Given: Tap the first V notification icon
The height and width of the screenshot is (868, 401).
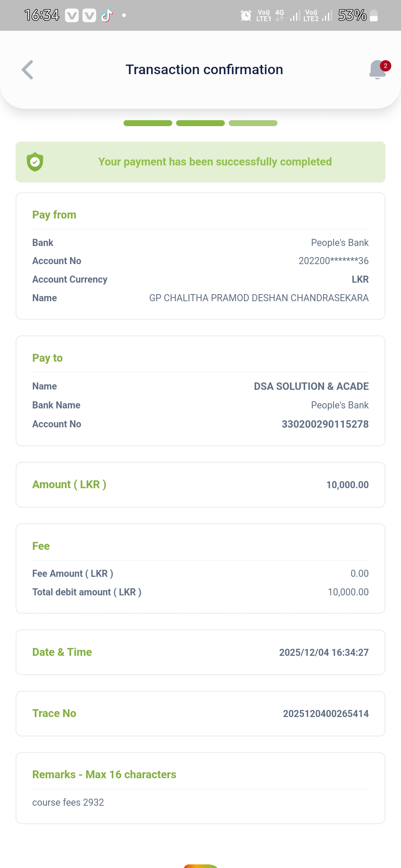Looking at the screenshot, I should coord(72,16).
